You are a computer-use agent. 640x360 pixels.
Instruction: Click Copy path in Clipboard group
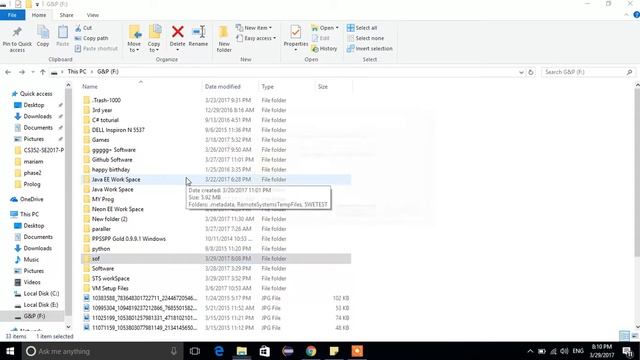tap(91, 38)
